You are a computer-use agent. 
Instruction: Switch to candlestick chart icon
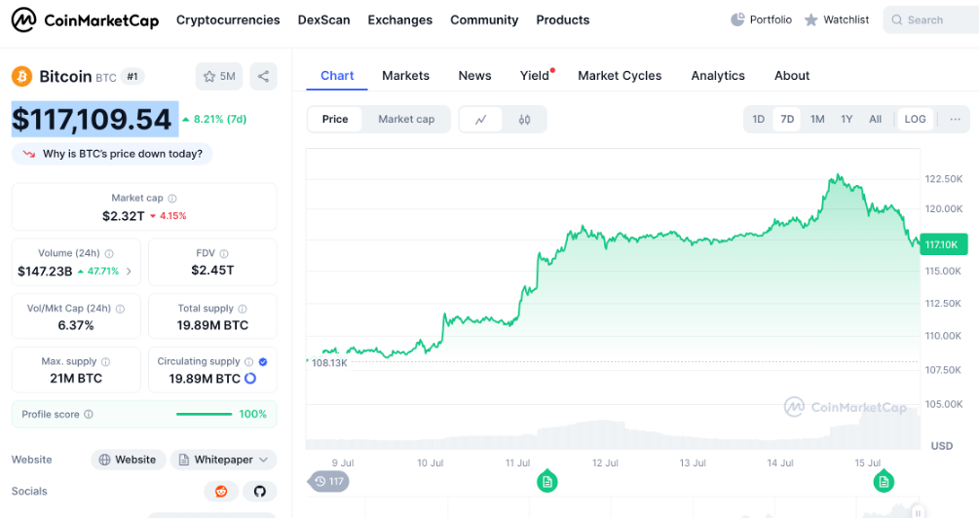(x=524, y=120)
